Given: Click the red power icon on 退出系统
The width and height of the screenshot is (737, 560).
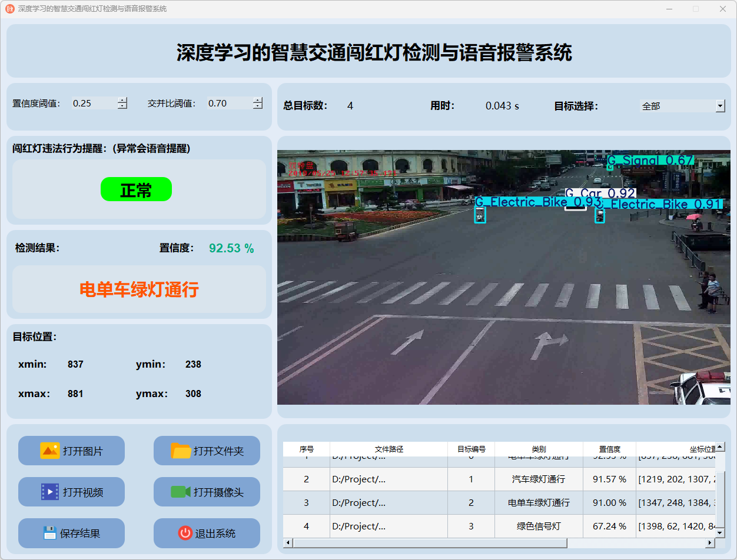Looking at the screenshot, I should (185, 533).
